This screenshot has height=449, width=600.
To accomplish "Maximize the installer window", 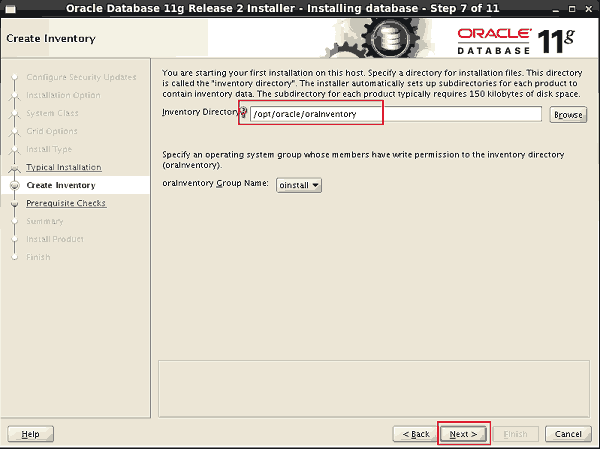I will (572, 9).
